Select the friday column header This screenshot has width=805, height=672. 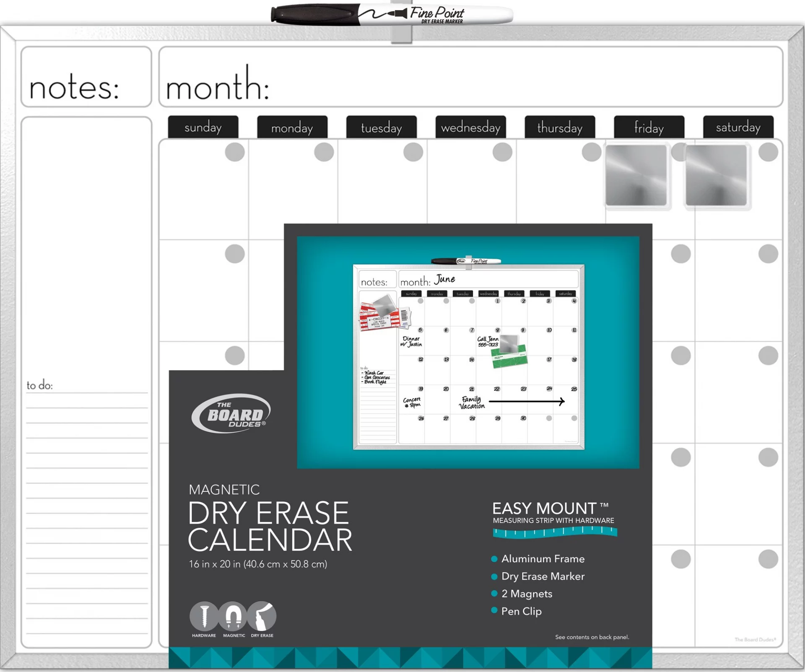(649, 127)
